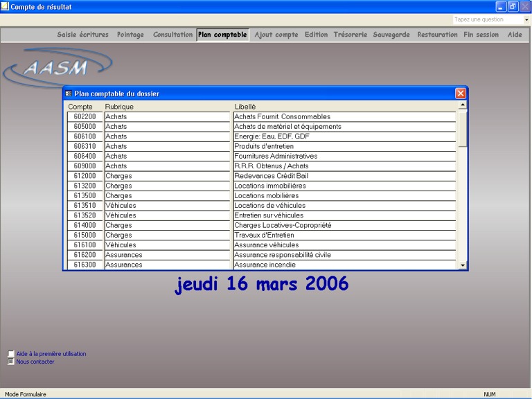532x399 pixels.
Task: Open the Saisie écritures menu
Action: coord(83,35)
